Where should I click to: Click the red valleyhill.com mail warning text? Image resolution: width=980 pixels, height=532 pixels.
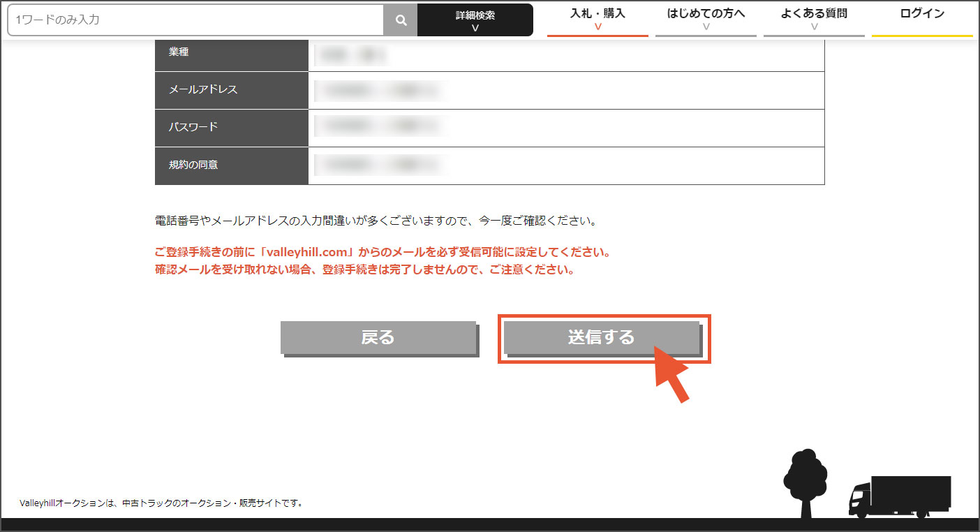(x=383, y=252)
